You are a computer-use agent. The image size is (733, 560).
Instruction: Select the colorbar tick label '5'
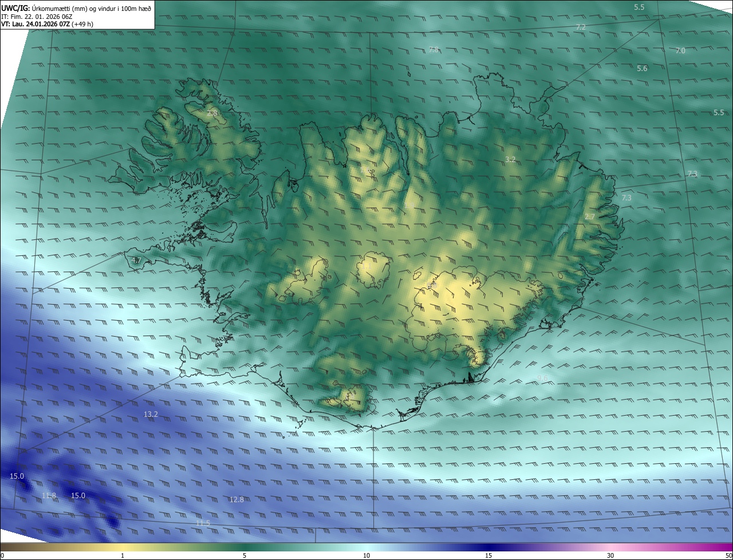point(245,555)
